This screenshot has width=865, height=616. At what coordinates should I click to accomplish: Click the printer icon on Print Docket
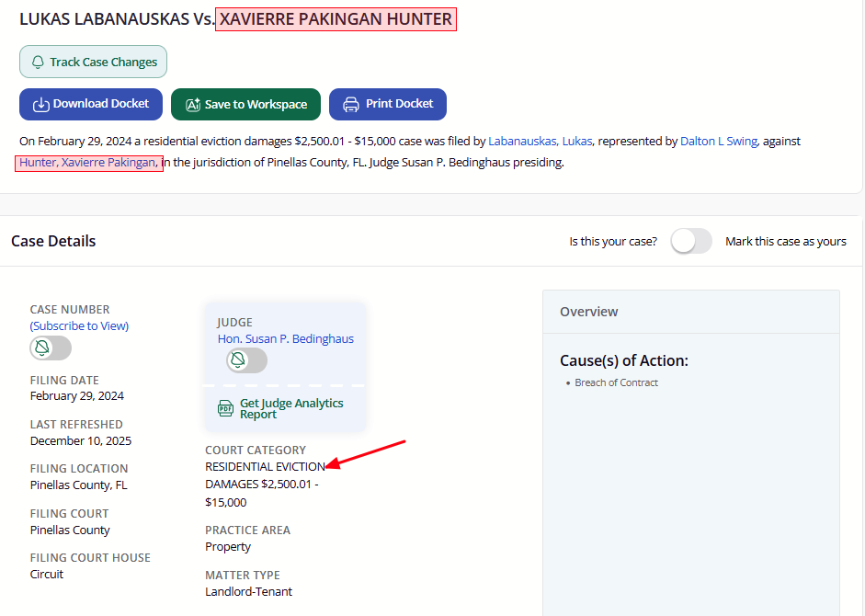[351, 105]
